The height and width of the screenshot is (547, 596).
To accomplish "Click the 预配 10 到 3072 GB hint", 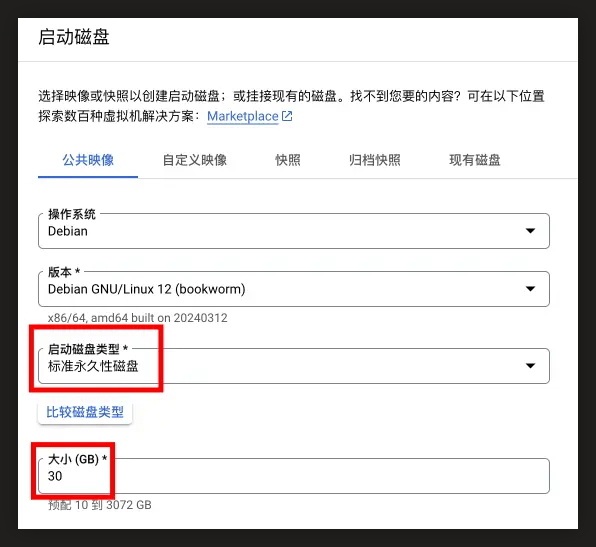I will pos(100,505).
